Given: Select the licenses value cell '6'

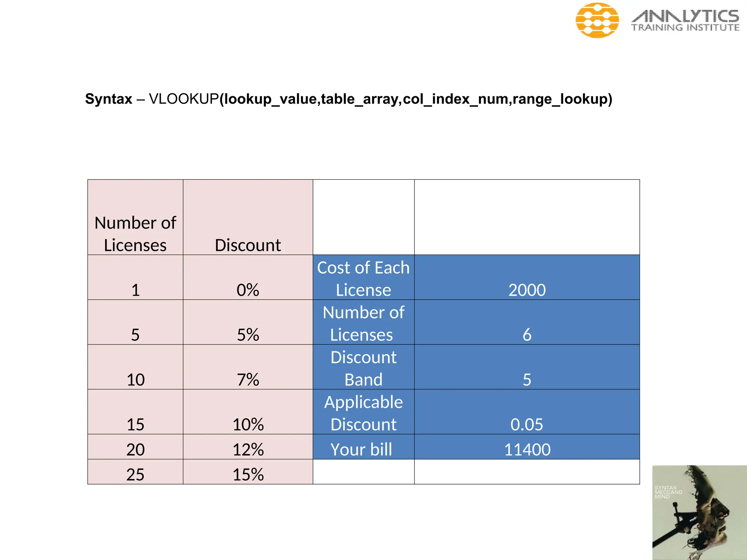Looking at the screenshot, I should 527,322.
